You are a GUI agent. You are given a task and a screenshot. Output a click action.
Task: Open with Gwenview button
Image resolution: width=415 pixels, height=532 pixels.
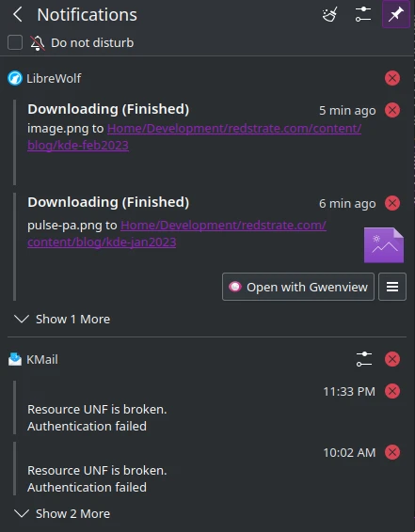click(298, 287)
